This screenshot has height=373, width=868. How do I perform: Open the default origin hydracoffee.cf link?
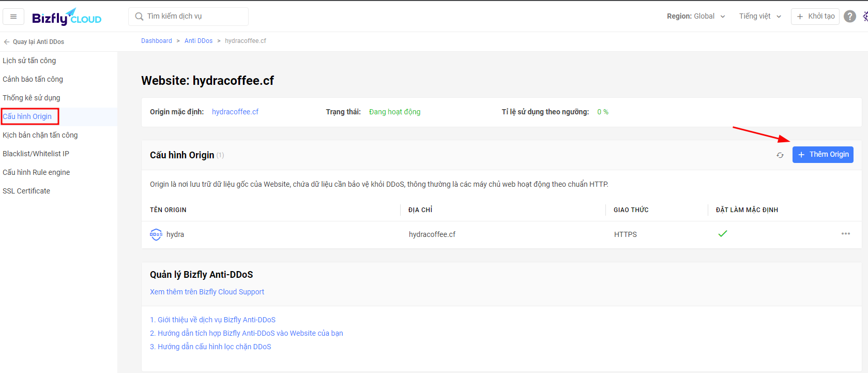coord(235,112)
